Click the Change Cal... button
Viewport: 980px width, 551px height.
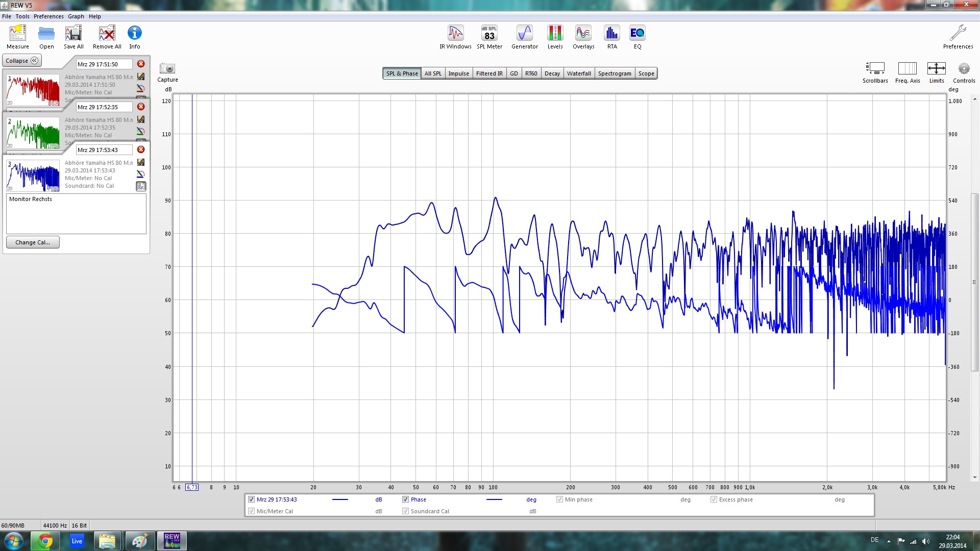click(x=33, y=242)
